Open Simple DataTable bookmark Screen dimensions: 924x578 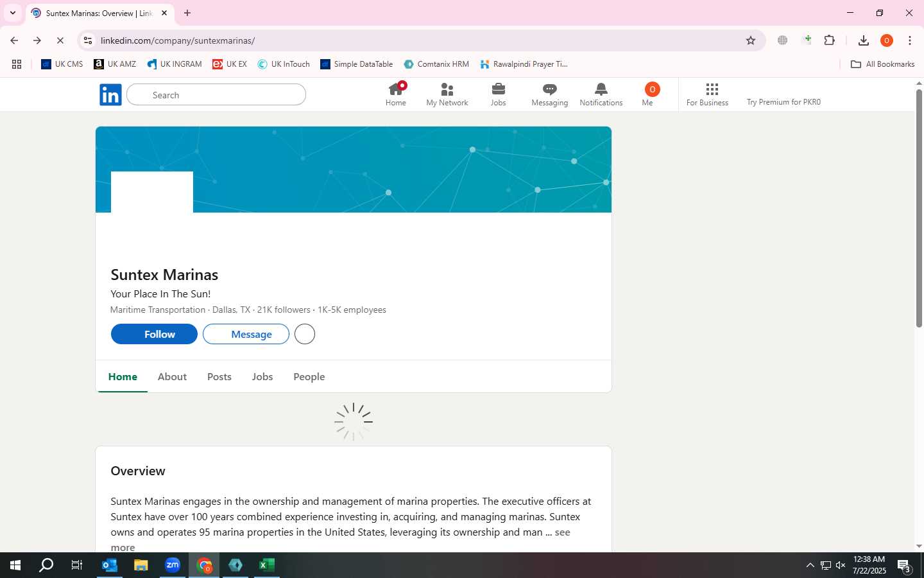coord(357,64)
